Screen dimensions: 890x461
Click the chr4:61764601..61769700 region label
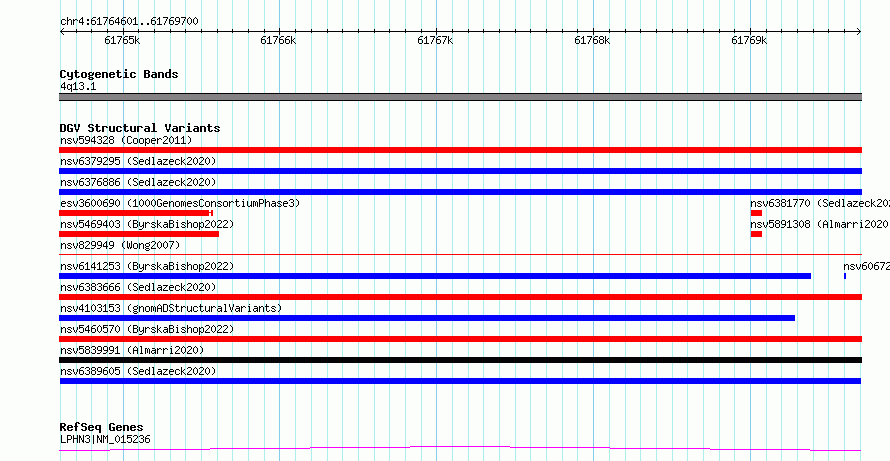pyautogui.click(x=129, y=22)
